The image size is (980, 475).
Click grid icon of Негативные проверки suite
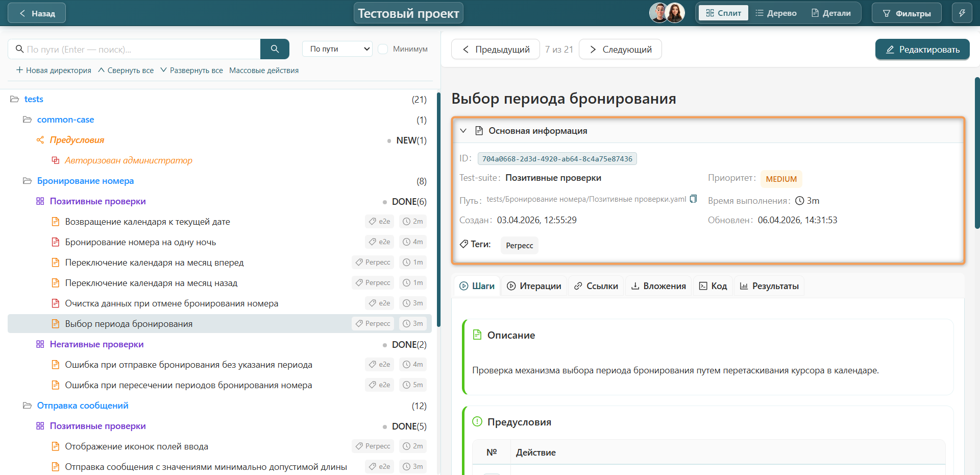click(40, 344)
